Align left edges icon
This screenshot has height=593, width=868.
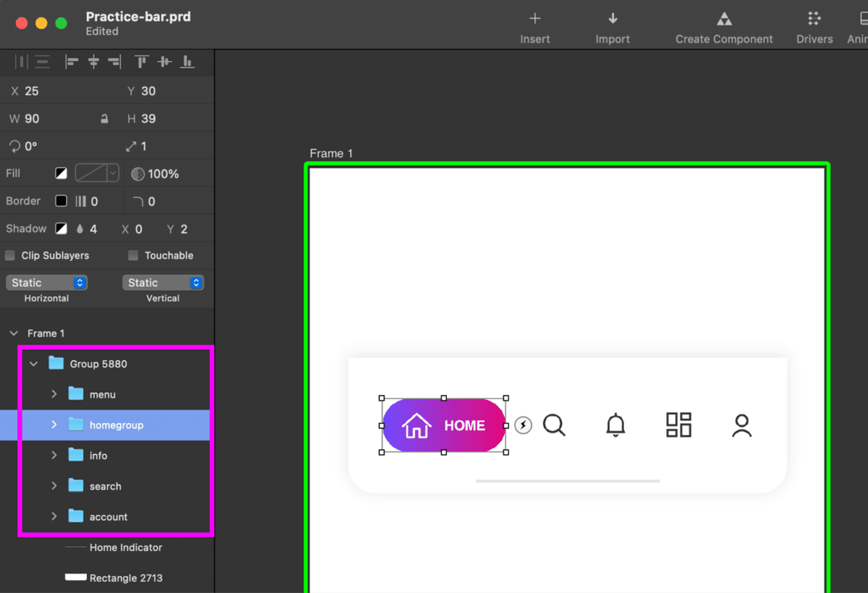coord(72,62)
